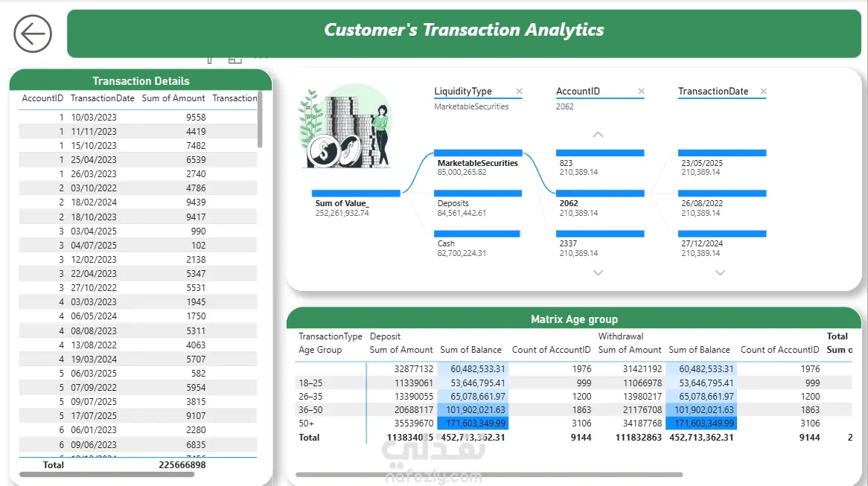Click the up chevron above AccountID nodes
868x486 pixels.
[599, 135]
